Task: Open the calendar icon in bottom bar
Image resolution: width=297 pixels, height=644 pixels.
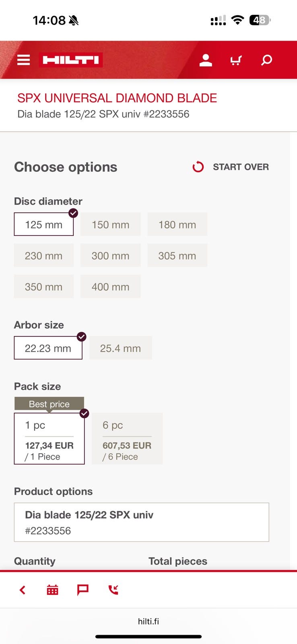Action: pyautogui.click(x=52, y=590)
